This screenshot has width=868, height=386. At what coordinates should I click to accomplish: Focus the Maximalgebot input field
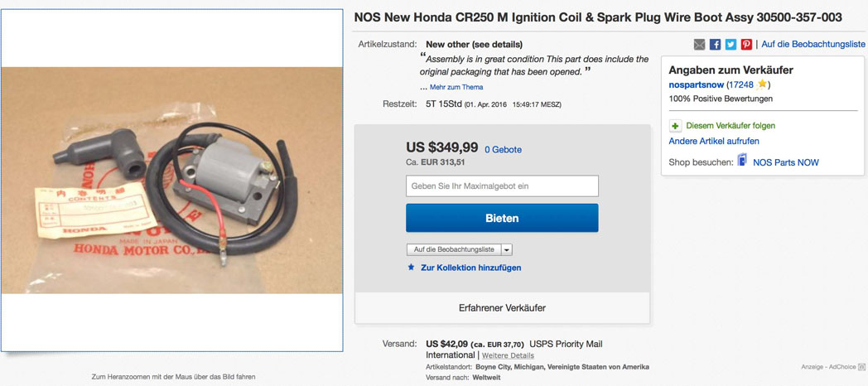pyautogui.click(x=502, y=186)
